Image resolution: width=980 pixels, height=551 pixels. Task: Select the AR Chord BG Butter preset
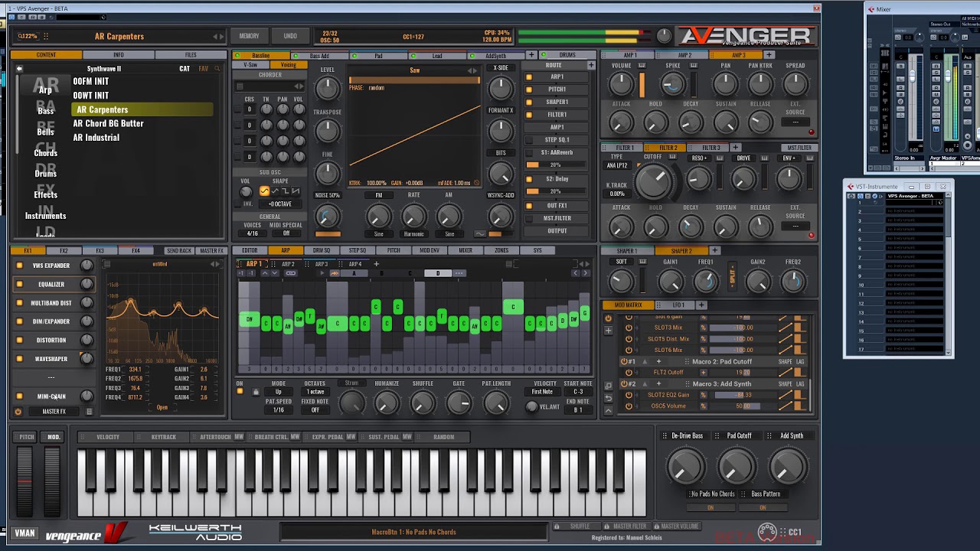point(108,123)
